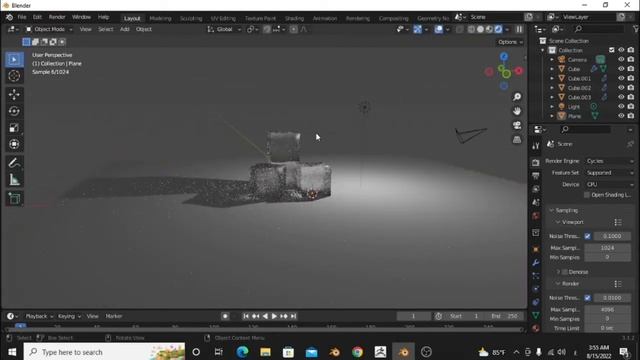Image resolution: width=640 pixels, height=360 pixels.
Task: Click the viewport zoom magnifier icon
Action: 517,97
